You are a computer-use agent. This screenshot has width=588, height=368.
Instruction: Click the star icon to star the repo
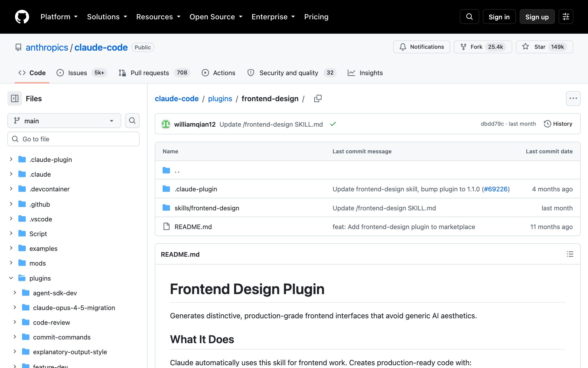[x=526, y=47]
